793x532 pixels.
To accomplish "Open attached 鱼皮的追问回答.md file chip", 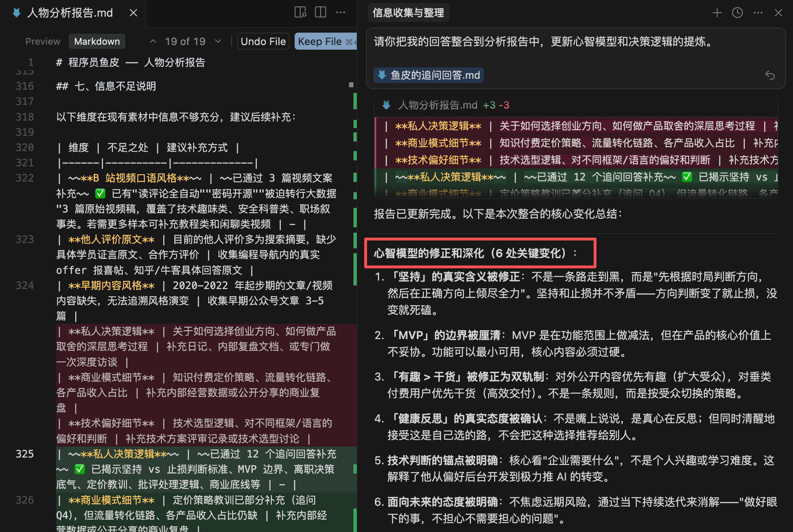I will point(428,75).
